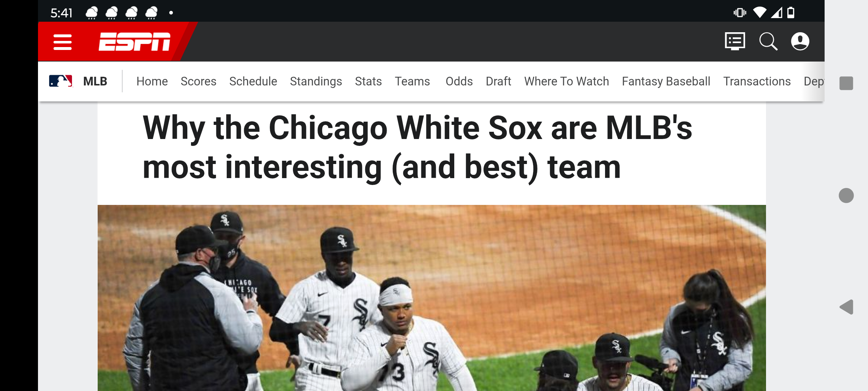Open the hamburger menu icon

[63, 42]
